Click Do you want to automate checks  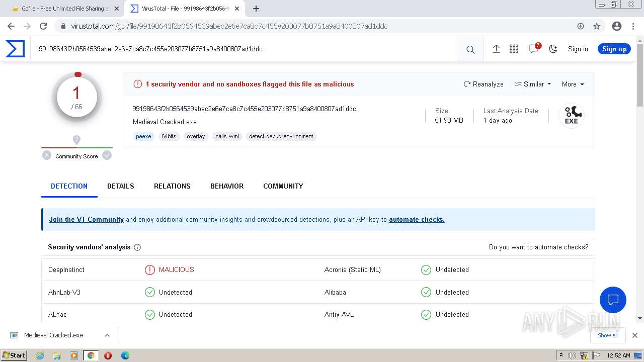pyautogui.click(x=538, y=247)
